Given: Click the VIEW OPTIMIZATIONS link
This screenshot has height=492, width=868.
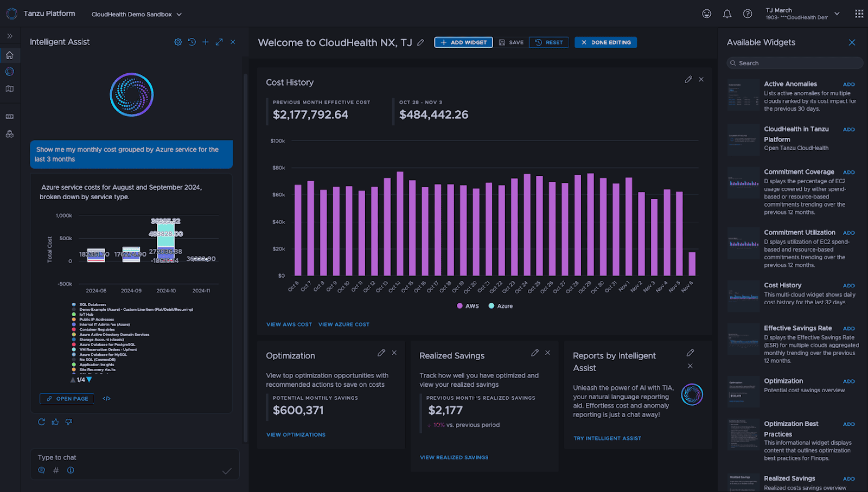Looking at the screenshot, I should (x=296, y=435).
